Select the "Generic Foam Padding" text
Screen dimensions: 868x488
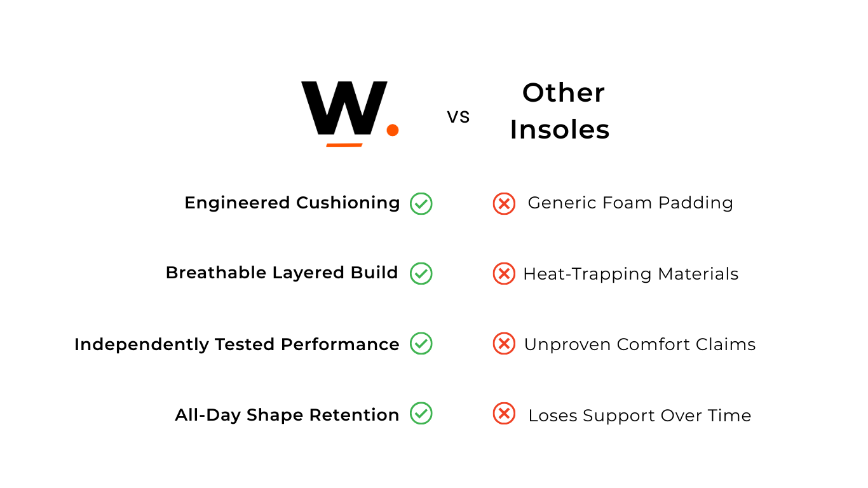click(x=630, y=203)
